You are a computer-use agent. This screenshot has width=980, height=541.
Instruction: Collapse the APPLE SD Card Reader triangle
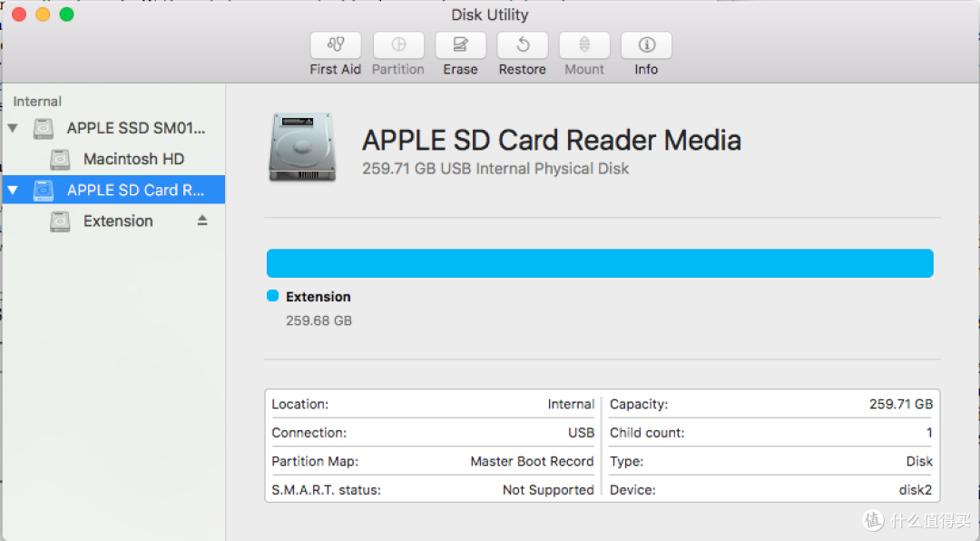(x=13, y=190)
